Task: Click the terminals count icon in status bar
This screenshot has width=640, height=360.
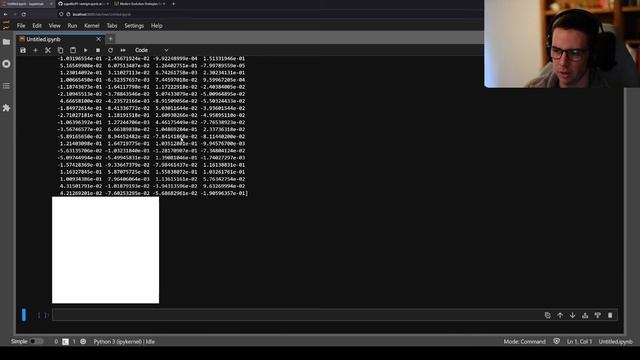Action: pyautogui.click(x=65, y=342)
